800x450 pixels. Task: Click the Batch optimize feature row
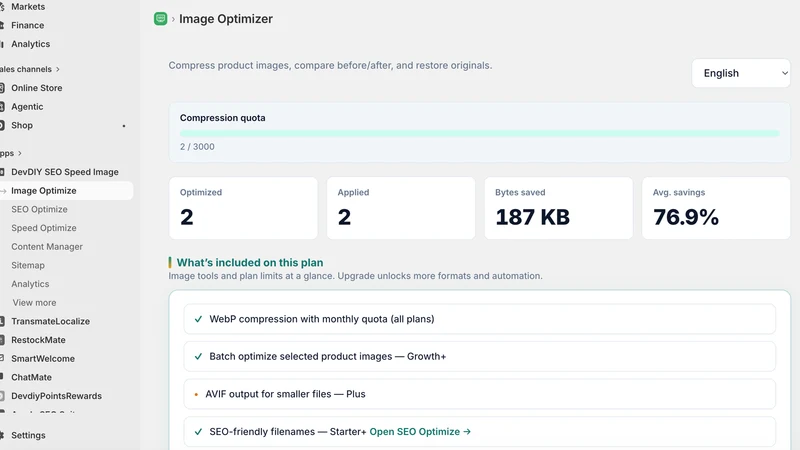tap(480, 357)
